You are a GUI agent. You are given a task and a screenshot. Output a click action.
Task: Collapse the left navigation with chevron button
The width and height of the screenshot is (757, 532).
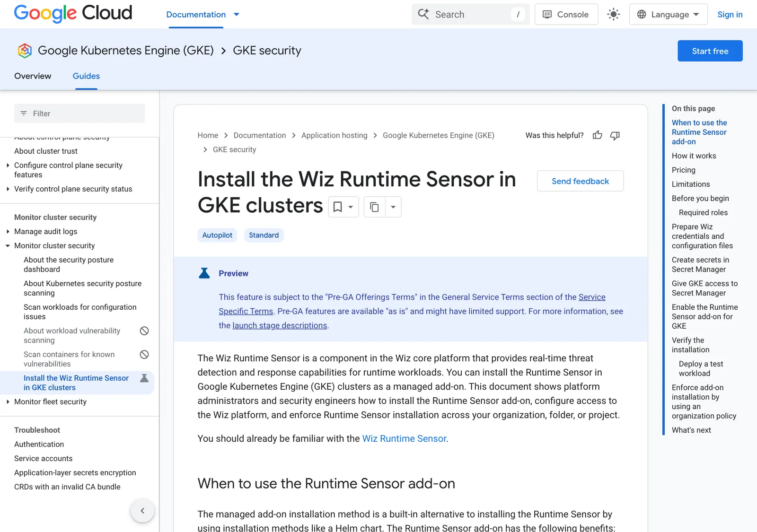(142, 511)
